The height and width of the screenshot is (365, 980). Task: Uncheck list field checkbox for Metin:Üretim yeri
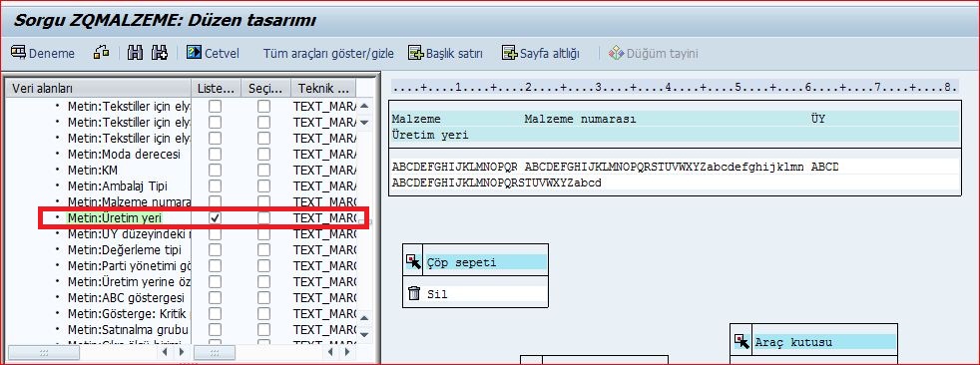coord(215,218)
